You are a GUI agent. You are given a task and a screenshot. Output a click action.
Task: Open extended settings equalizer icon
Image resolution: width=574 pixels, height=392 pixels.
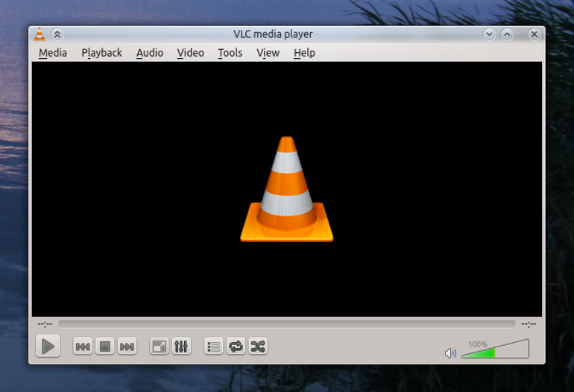181,347
